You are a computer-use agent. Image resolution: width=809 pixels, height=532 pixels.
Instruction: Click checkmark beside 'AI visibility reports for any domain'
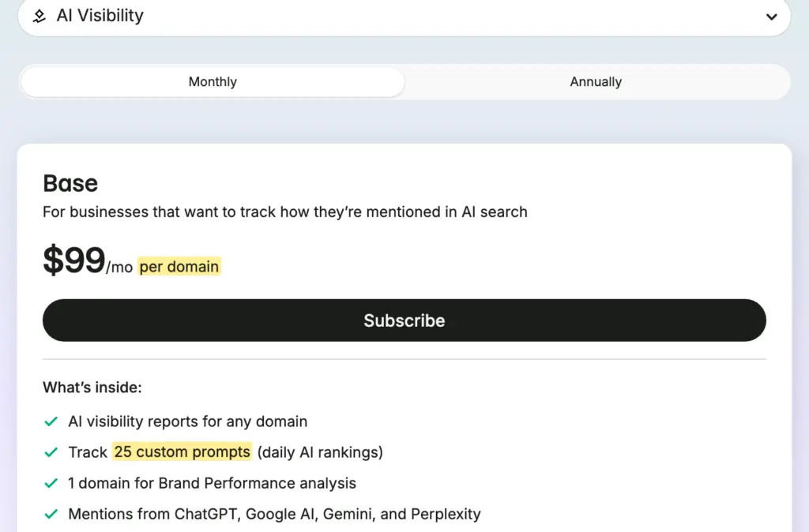[x=51, y=421]
